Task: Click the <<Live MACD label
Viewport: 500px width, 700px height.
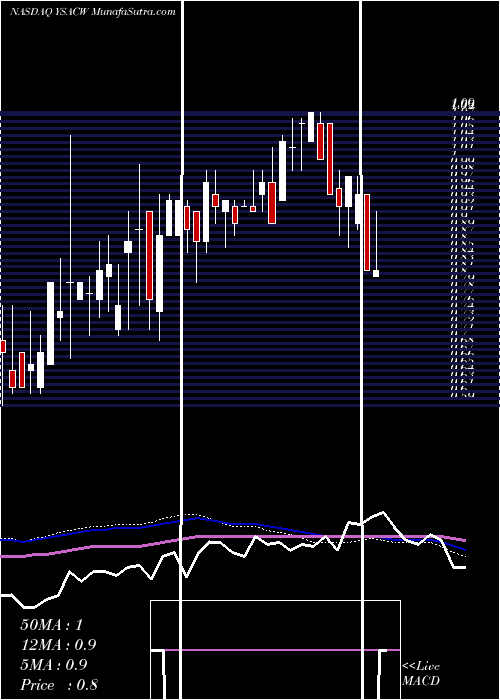Action: (x=421, y=674)
